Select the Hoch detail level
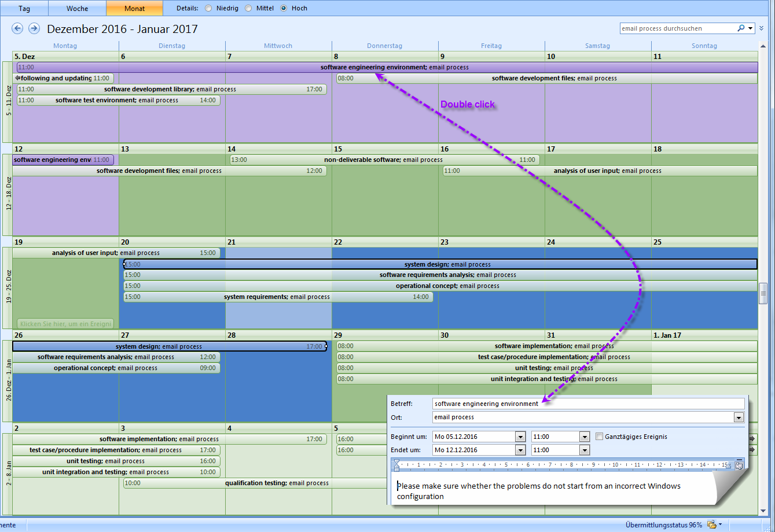Image resolution: width=775 pixels, height=532 pixels. tap(284, 8)
